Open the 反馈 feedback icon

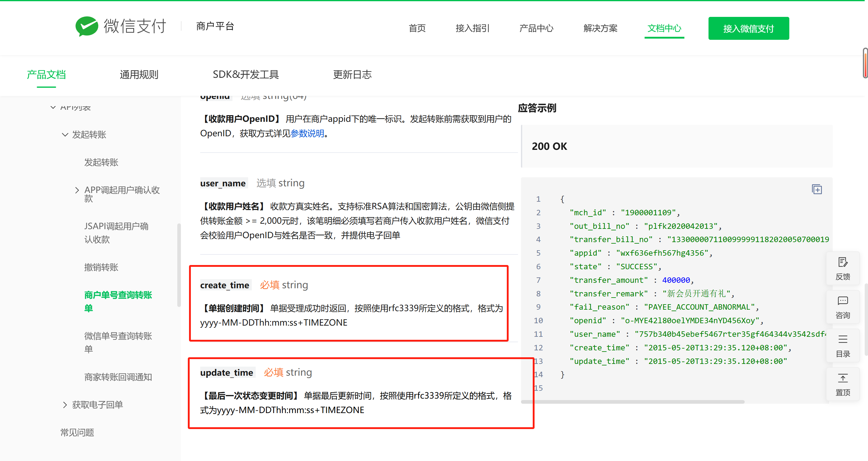point(842,263)
